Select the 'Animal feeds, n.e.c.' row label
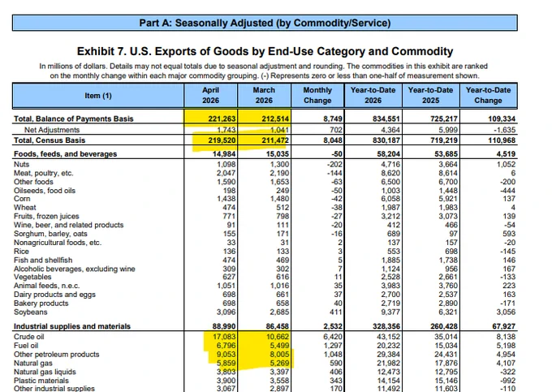Viewport: 552px width, 392px height. (x=46, y=286)
